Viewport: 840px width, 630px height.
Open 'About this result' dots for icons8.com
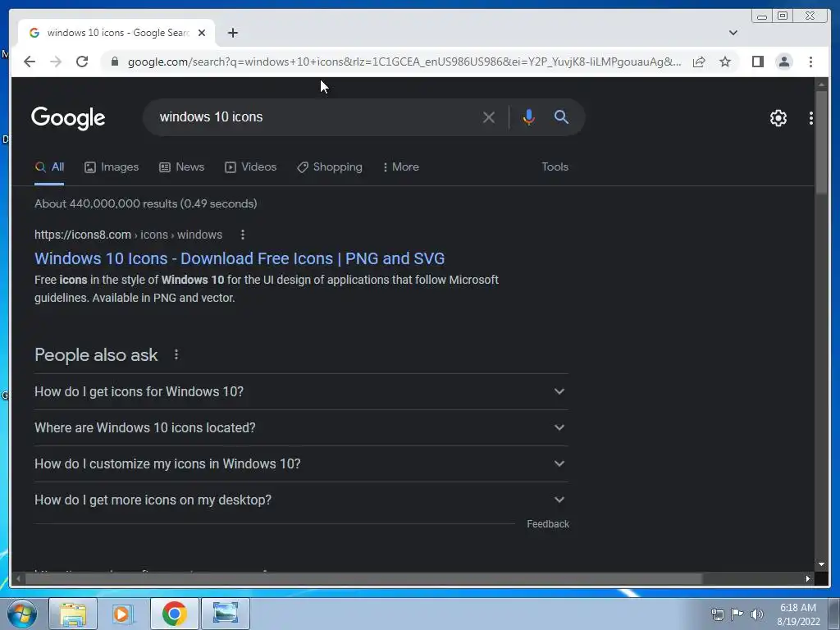tap(243, 235)
